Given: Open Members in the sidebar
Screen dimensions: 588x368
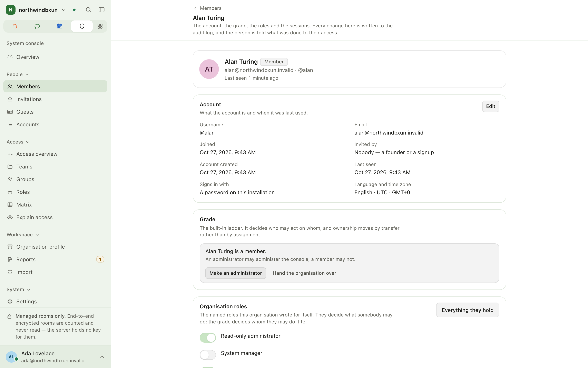Looking at the screenshot, I should [55, 86].
